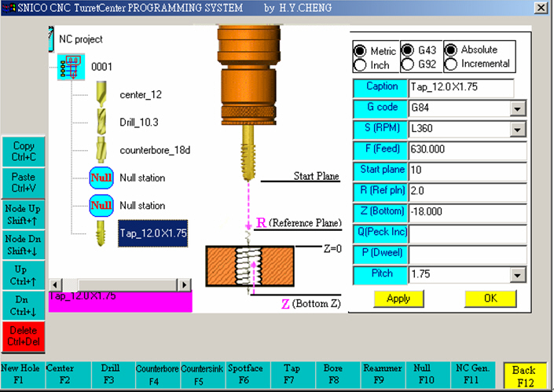
Task: Click the counterbore_18d tool icon
Action: pos(101,149)
